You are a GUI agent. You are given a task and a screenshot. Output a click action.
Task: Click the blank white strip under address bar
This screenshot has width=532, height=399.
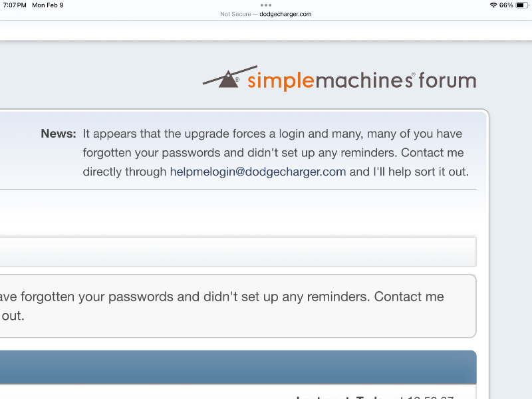pos(266,31)
